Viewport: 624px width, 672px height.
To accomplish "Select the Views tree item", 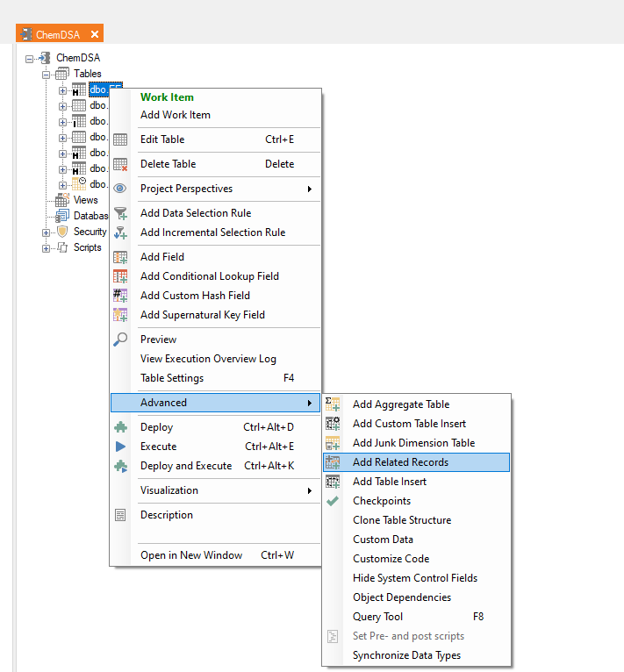I will click(85, 200).
